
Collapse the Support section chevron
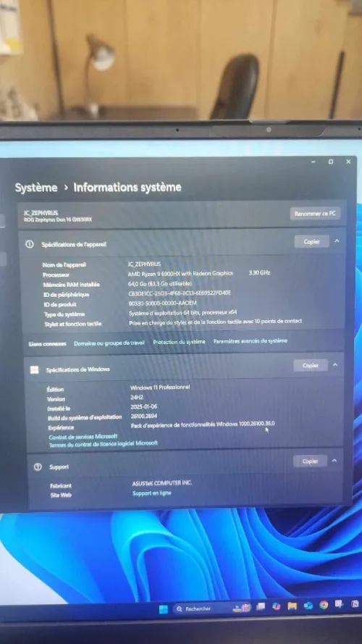click(x=334, y=461)
